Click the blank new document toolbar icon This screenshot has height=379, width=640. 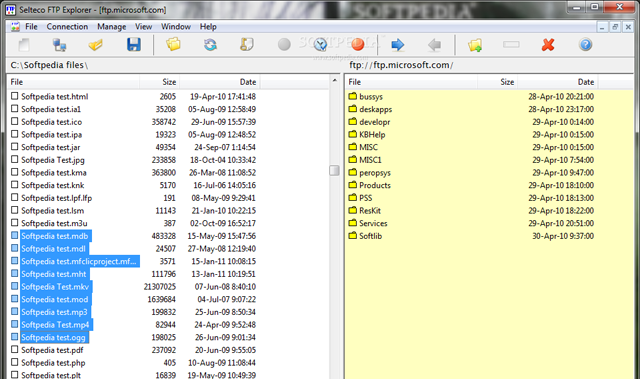coord(24,45)
